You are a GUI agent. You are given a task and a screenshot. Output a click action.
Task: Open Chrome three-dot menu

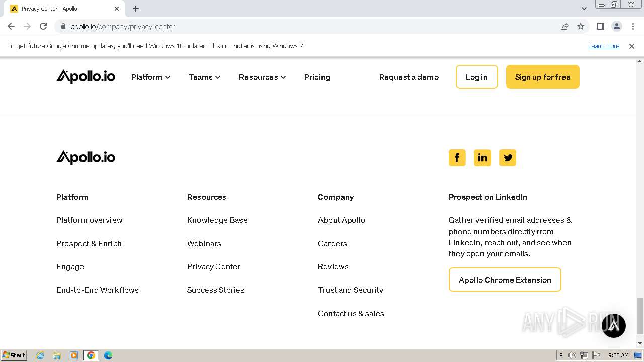(x=633, y=26)
